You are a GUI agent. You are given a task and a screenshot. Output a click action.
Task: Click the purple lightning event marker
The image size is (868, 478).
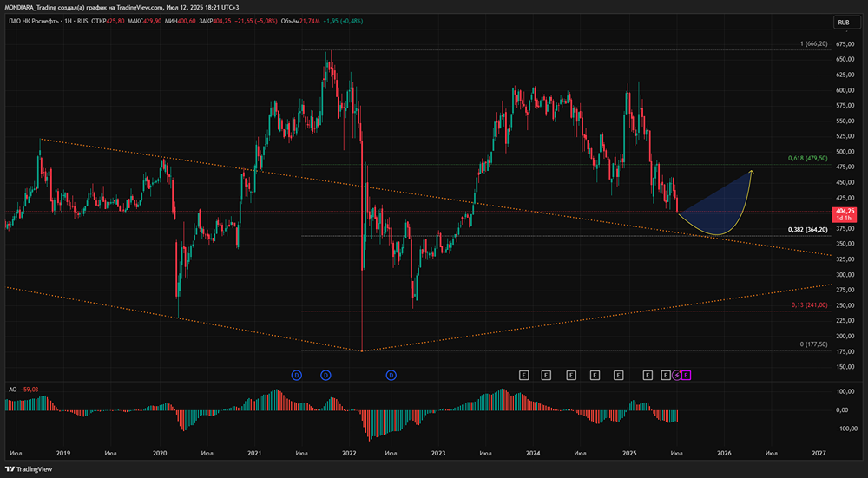tap(678, 375)
